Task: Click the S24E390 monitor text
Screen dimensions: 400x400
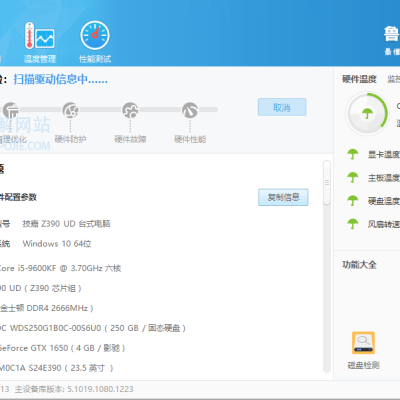Action: [x=57, y=368]
